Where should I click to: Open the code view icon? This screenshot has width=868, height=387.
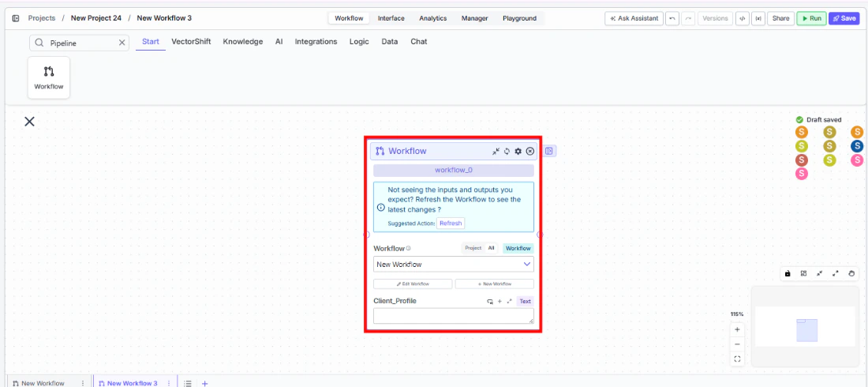743,18
